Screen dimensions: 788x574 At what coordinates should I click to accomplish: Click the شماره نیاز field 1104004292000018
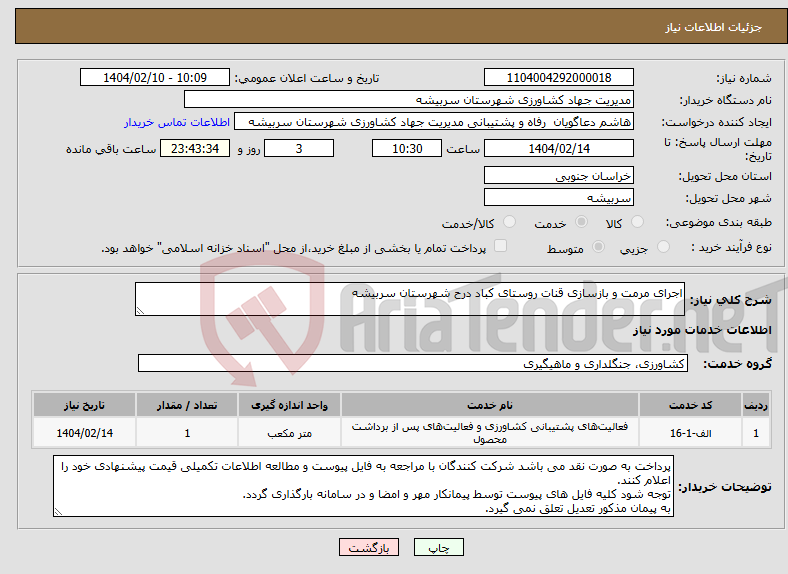click(x=558, y=77)
